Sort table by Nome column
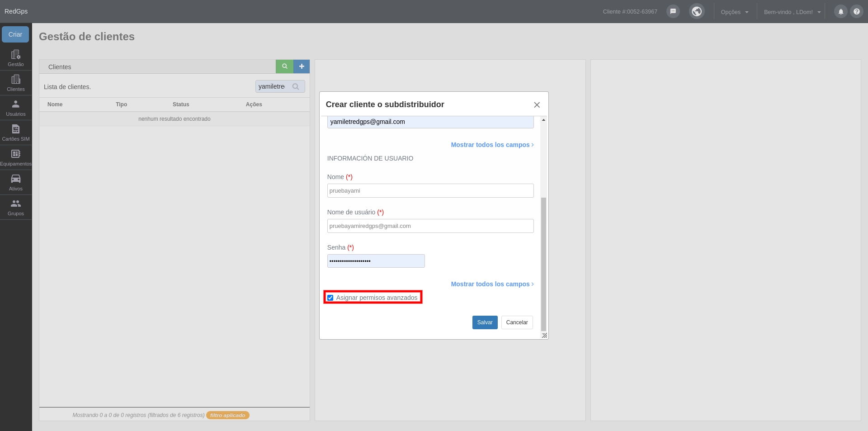This screenshot has width=868, height=431. (x=55, y=104)
